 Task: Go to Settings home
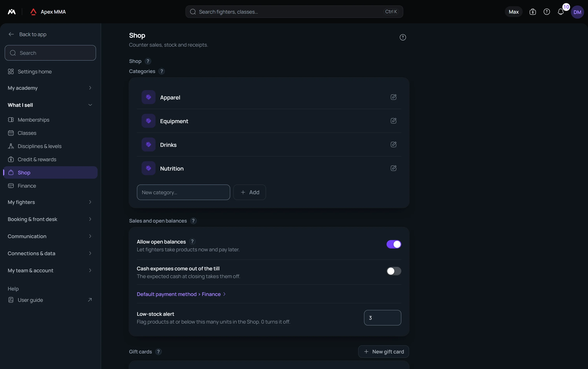point(50,71)
